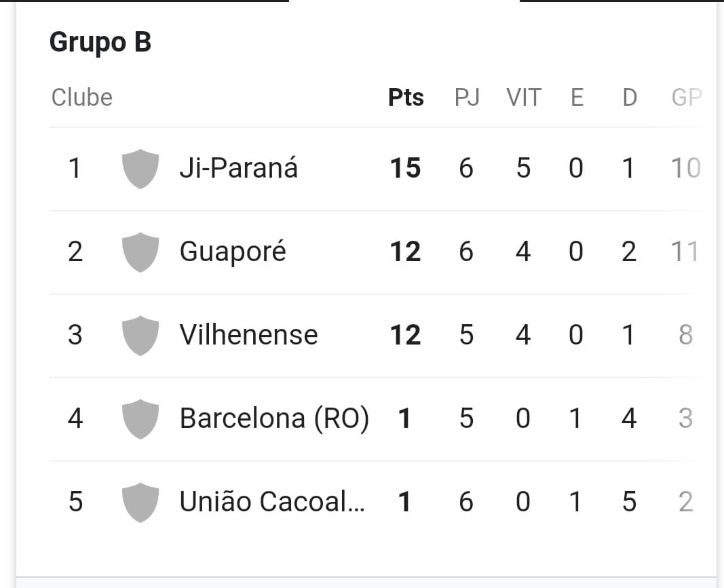Click the PJ column header
The width and height of the screenshot is (724, 588).
(467, 98)
